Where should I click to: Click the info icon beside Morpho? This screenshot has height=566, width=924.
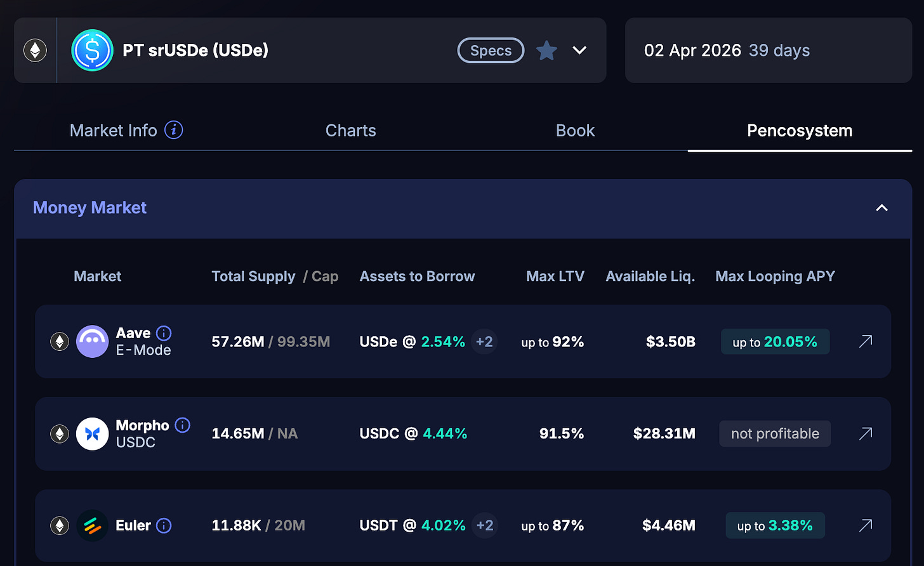point(182,425)
